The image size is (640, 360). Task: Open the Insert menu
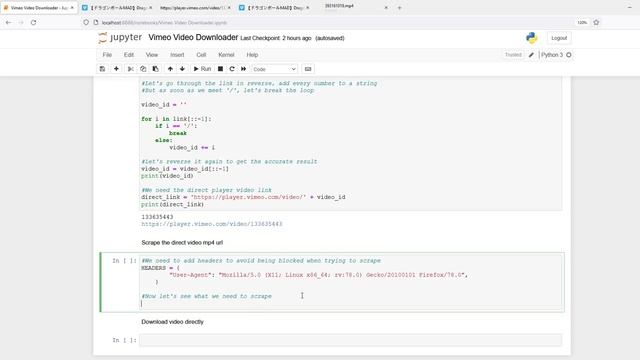(x=177, y=55)
